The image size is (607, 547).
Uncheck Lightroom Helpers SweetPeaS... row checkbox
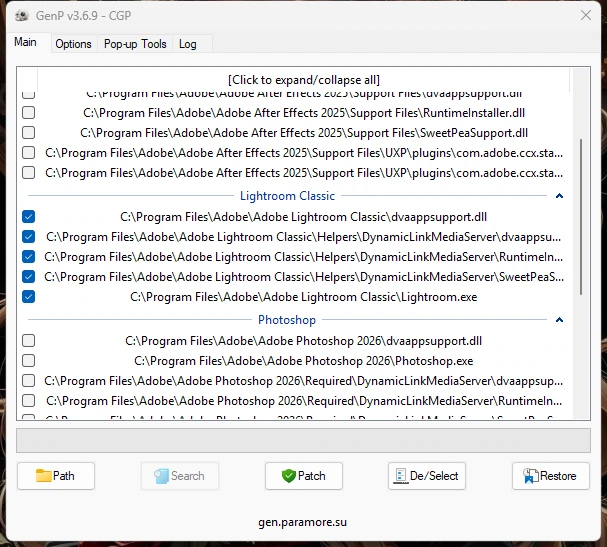28,277
